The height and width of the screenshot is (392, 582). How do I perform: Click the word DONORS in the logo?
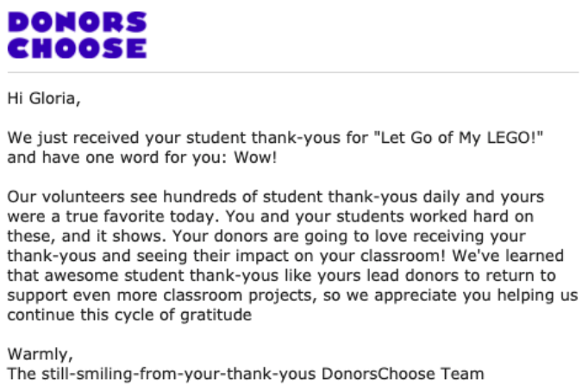point(78,22)
